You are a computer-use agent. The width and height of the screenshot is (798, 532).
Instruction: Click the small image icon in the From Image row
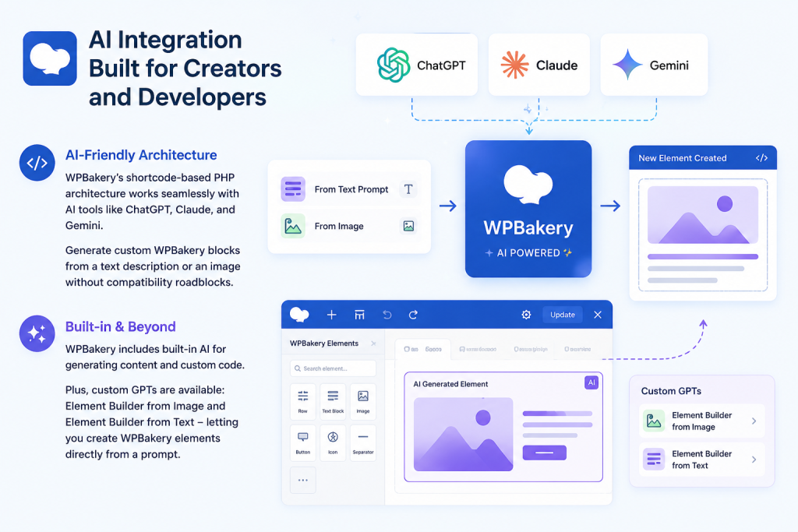coord(408,226)
